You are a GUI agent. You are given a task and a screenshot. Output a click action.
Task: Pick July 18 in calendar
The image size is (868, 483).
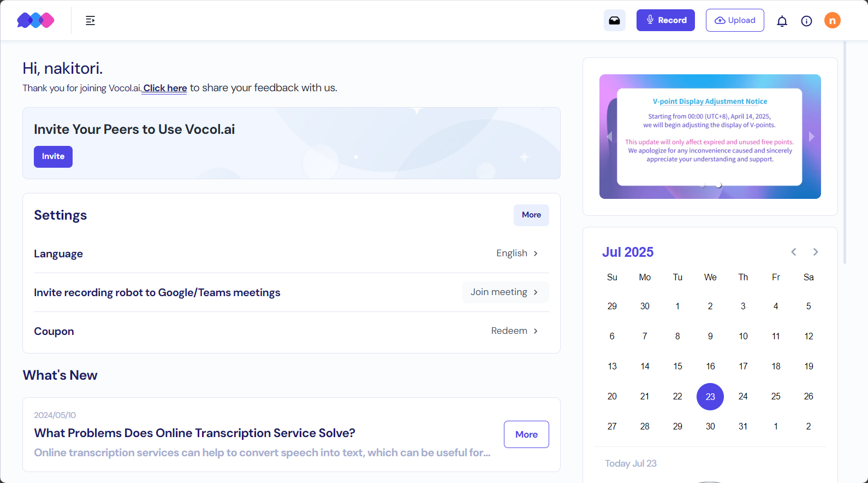click(776, 367)
